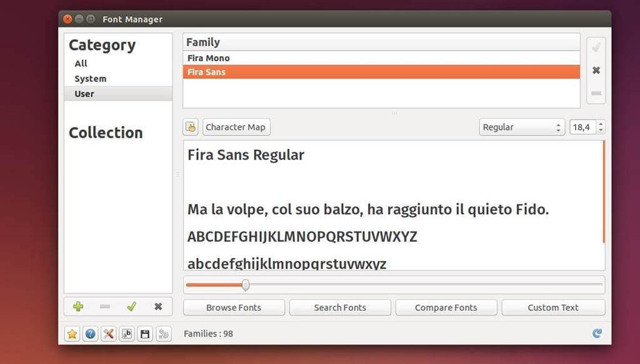Click the uppercase alphabet ABCDEFGHIJKLMNOPQRSTUVWXYZ preview line

[302, 237]
